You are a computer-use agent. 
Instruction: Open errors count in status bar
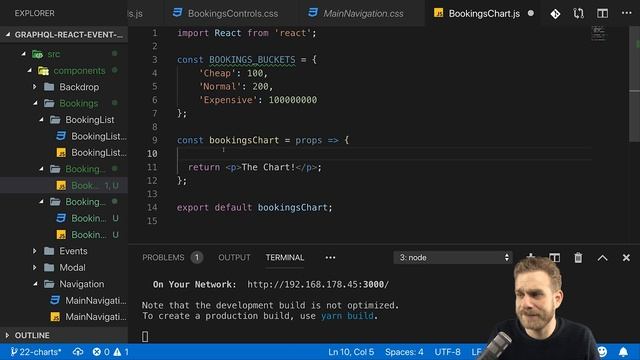click(x=101, y=352)
